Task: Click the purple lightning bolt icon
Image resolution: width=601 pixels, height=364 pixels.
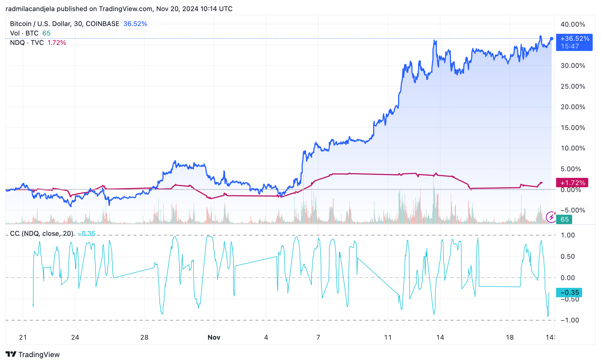Action: click(551, 217)
